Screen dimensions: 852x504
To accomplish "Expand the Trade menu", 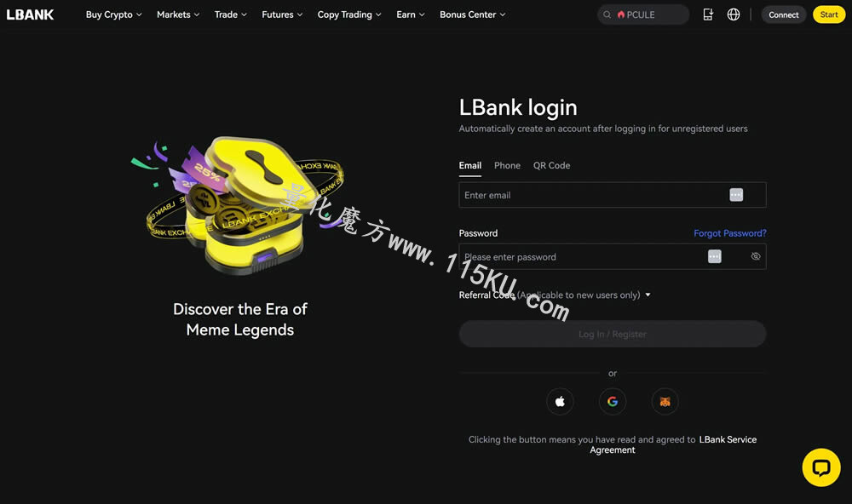I will tap(230, 14).
